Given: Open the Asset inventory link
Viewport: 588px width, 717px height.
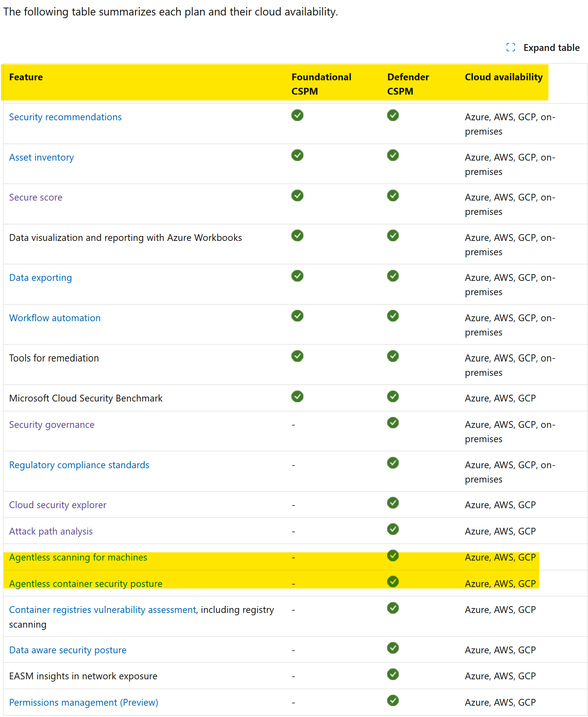Looking at the screenshot, I should coord(41,158).
